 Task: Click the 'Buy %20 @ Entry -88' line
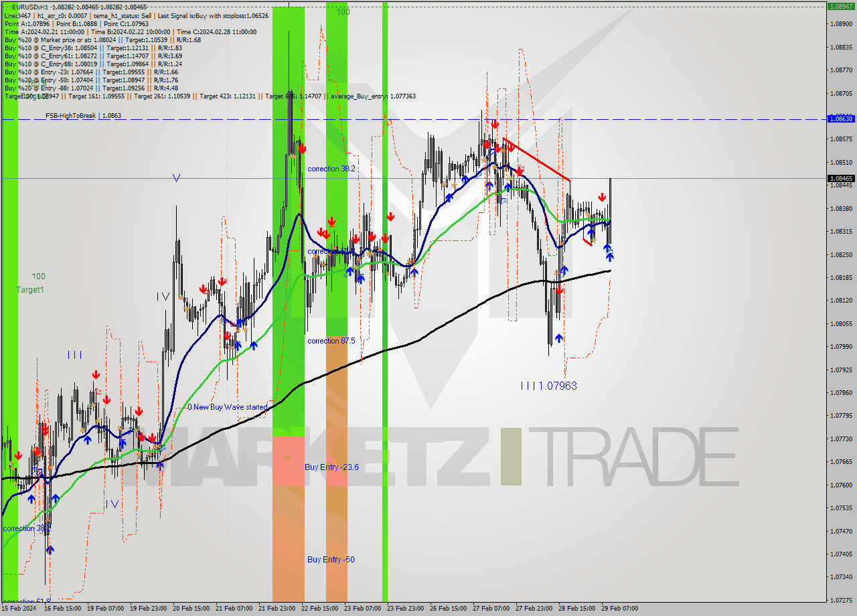(91, 88)
